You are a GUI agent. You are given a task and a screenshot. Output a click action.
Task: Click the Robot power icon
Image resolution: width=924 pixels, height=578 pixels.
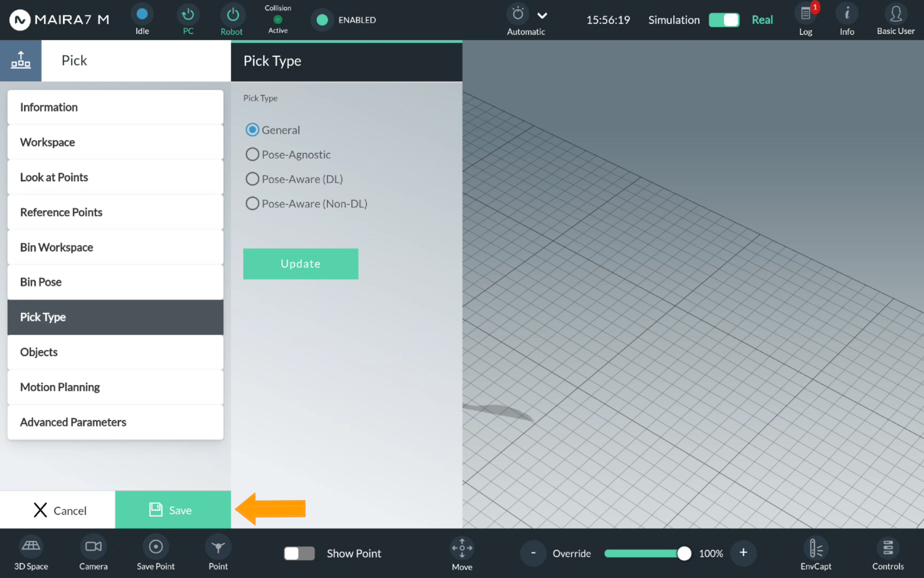pos(232,14)
